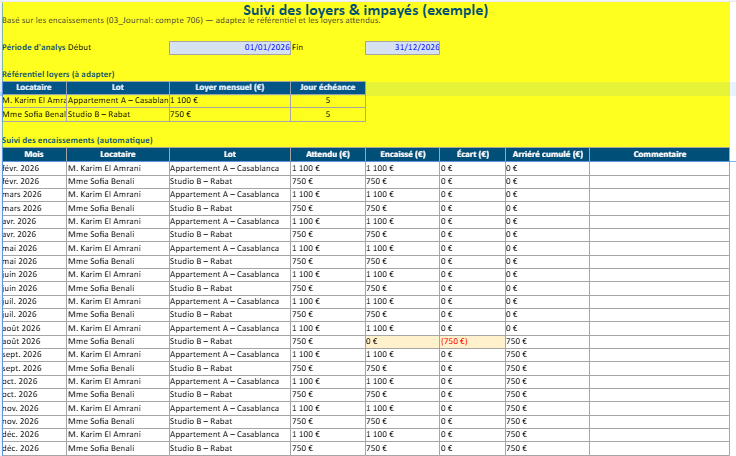The width and height of the screenshot is (736, 456).
Task: Click the 750 € monthly rent for Studio B
Action: (x=229, y=115)
